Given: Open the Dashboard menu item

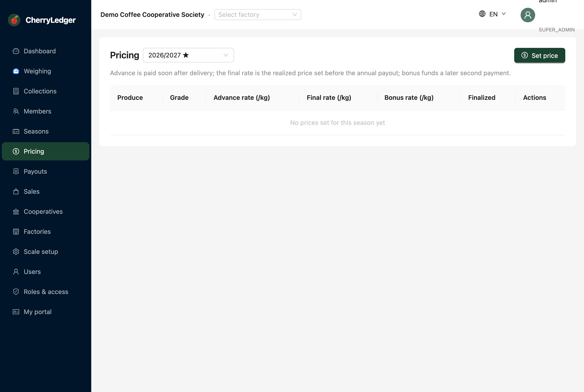Looking at the screenshot, I should pos(46,51).
